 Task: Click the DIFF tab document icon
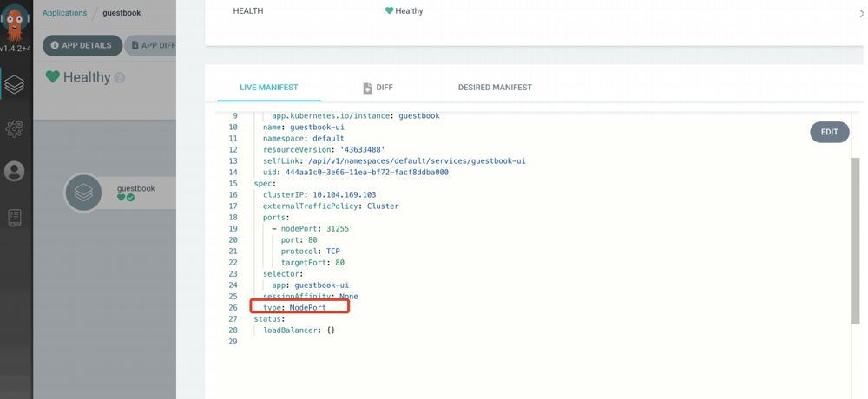coord(367,88)
